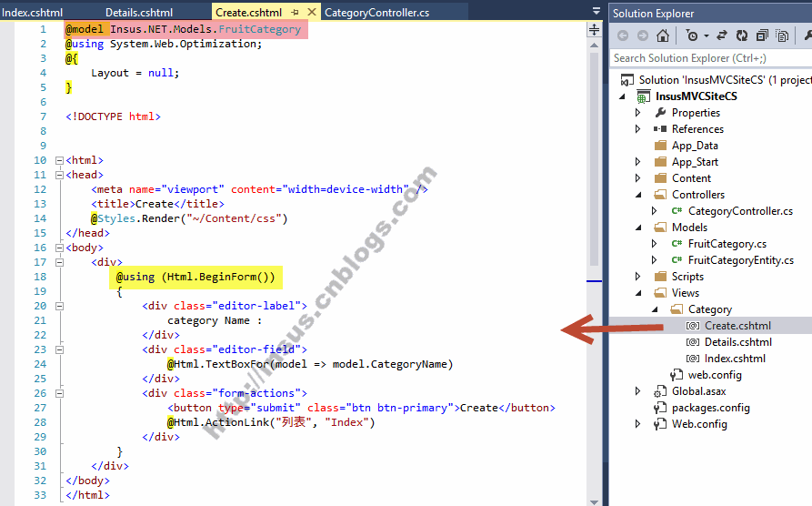
Task: Click Sync with Active Document arrows icon
Action: click(721, 35)
